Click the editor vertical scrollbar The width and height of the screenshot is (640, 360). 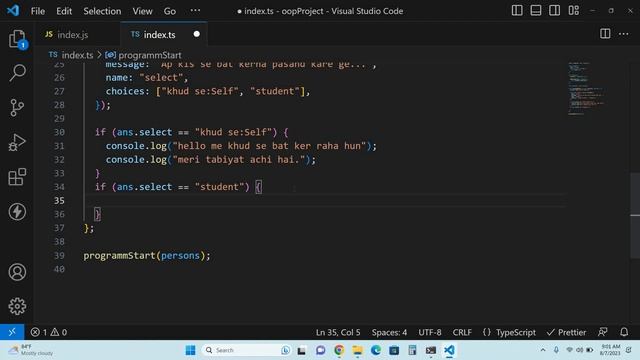(x=635, y=216)
